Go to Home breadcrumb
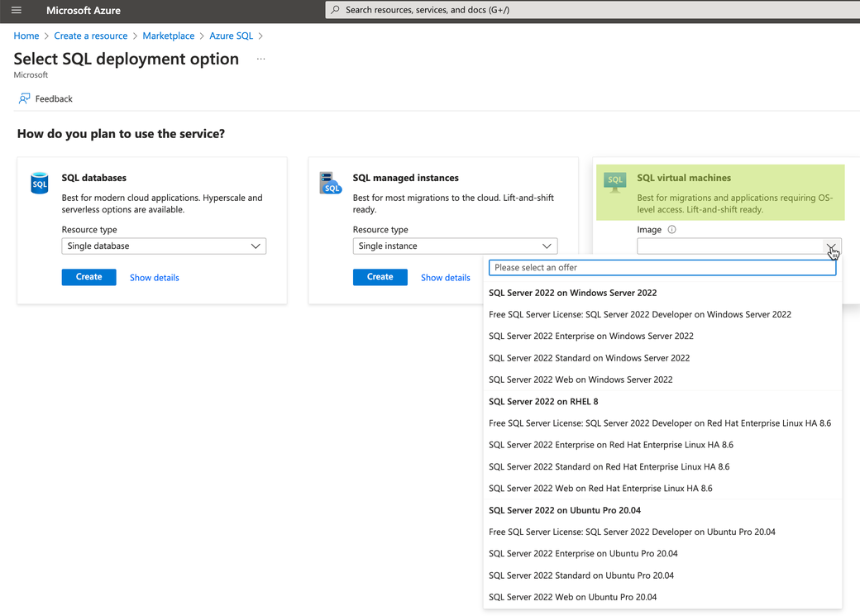Viewport: 860px width, 616px height. coord(26,36)
